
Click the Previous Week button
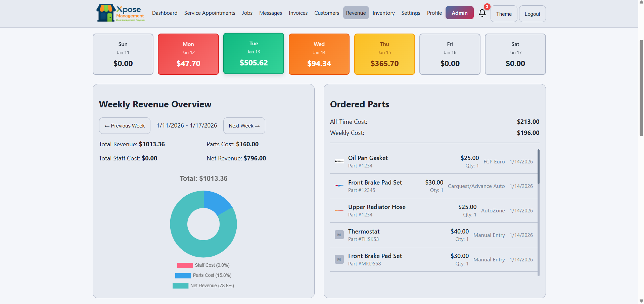click(124, 125)
